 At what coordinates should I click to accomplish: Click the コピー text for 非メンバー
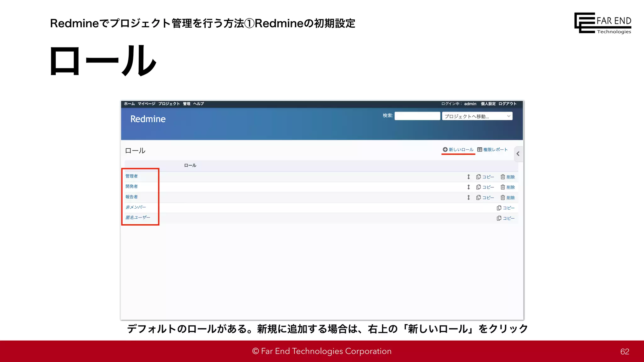pyautogui.click(x=509, y=208)
